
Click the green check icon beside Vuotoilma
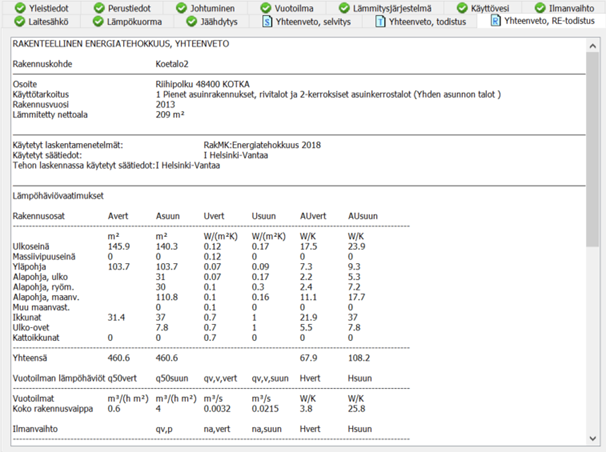pyautogui.click(x=267, y=7)
